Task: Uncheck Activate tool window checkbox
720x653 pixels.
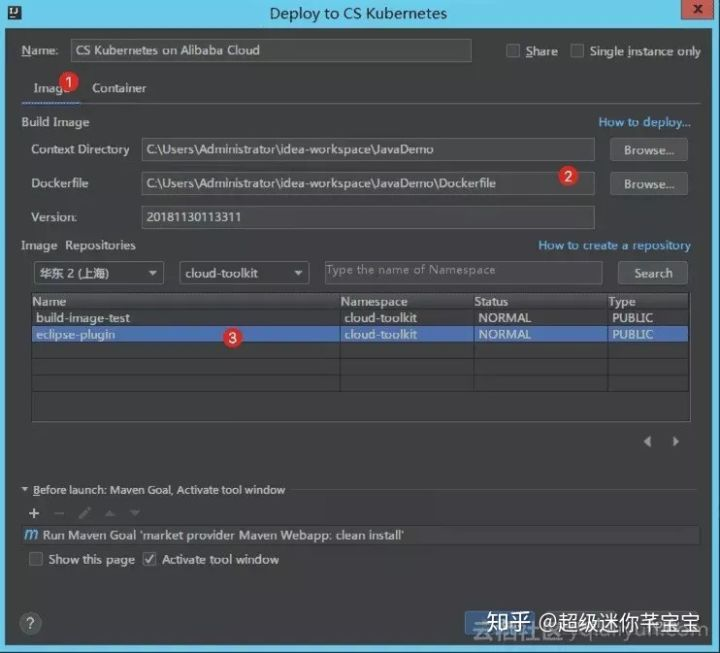Action: pos(149,559)
